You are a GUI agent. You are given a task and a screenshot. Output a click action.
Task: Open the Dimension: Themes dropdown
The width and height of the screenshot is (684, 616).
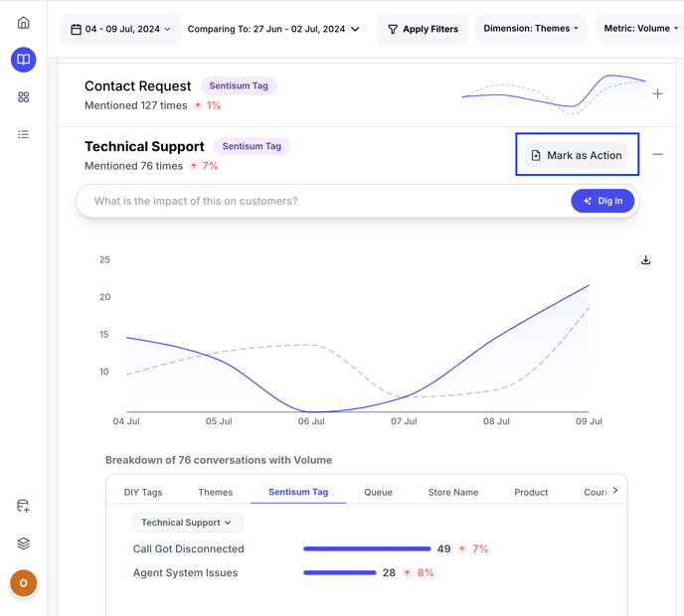tap(531, 29)
